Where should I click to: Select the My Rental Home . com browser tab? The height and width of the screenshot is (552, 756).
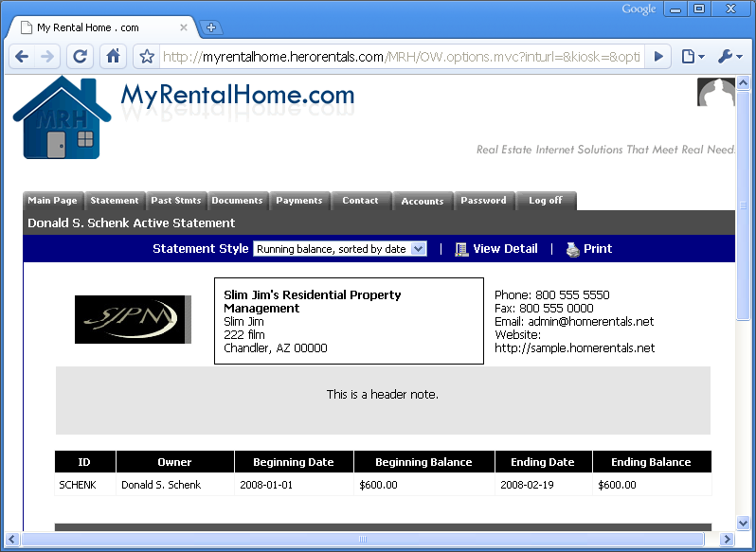coord(101,28)
